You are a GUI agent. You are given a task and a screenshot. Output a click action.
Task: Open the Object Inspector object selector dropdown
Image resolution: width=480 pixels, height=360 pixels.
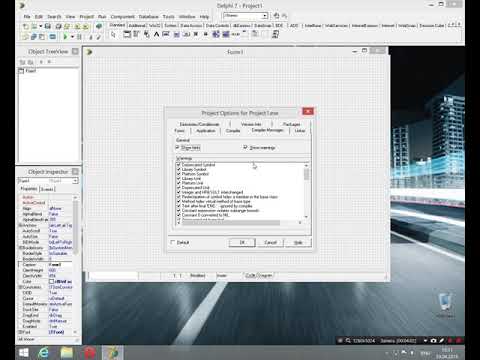click(75, 181)
